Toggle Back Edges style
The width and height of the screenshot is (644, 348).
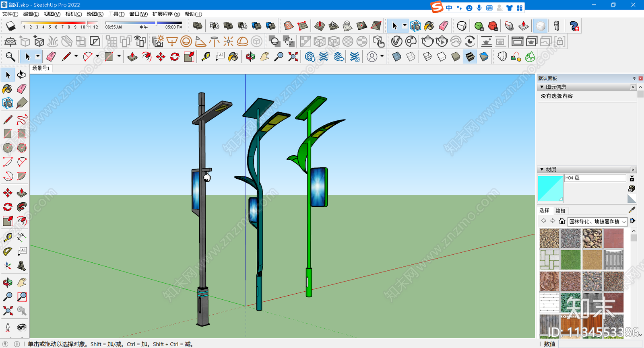pos(411,57)
